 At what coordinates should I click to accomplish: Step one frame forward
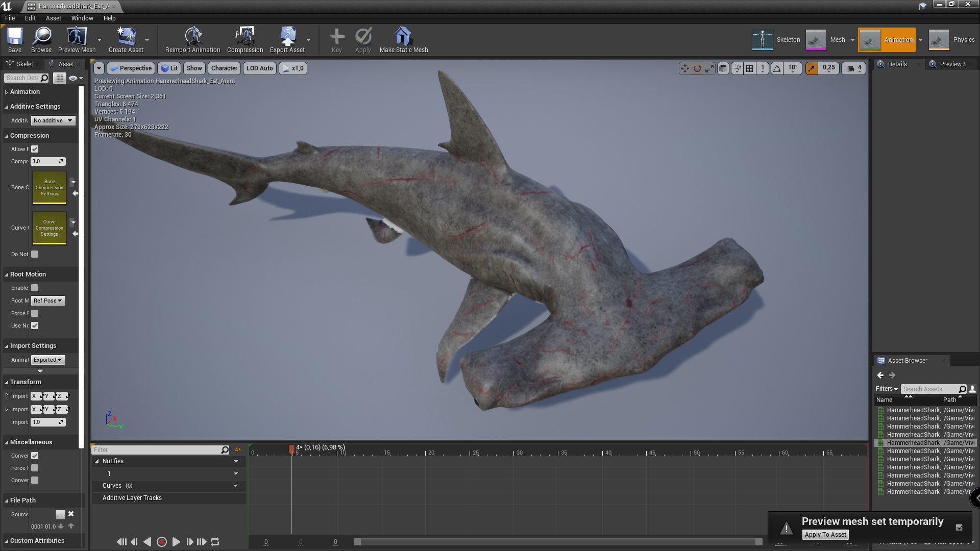point(189,542)
